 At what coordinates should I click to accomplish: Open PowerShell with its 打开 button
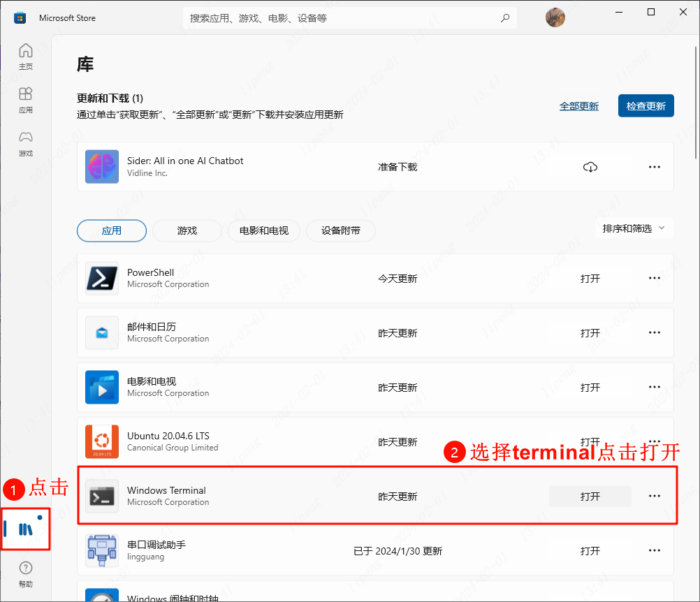(x=590, y=279)
